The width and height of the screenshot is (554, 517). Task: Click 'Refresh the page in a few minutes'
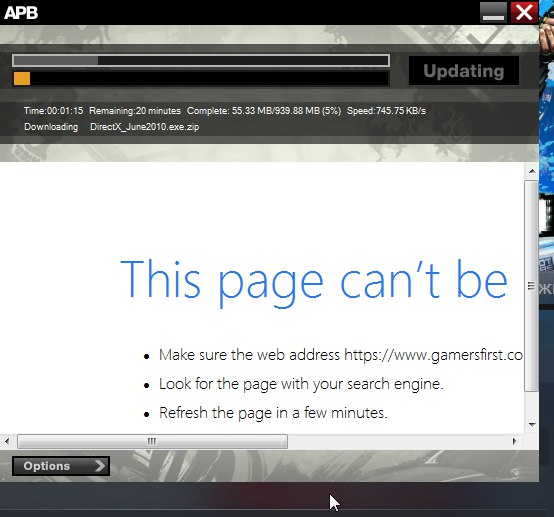pyautogui.click(x=273, y=413)
